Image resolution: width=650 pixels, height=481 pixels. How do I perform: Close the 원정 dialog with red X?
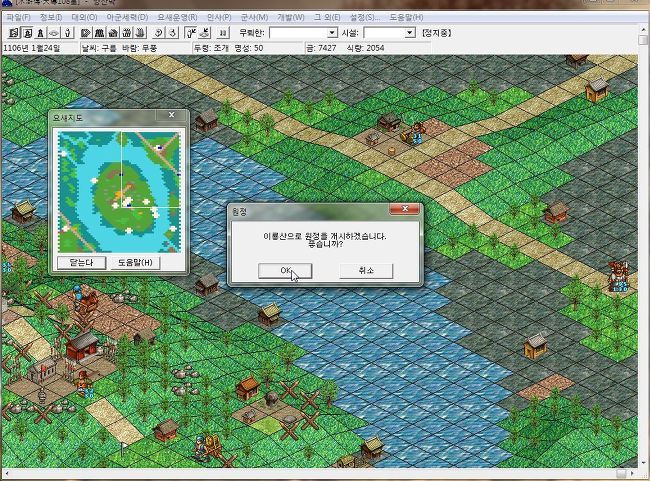click(405, 209)
